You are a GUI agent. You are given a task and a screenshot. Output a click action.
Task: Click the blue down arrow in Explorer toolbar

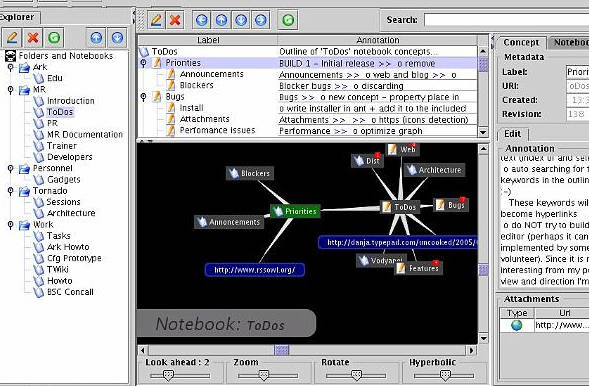[117, 38]
